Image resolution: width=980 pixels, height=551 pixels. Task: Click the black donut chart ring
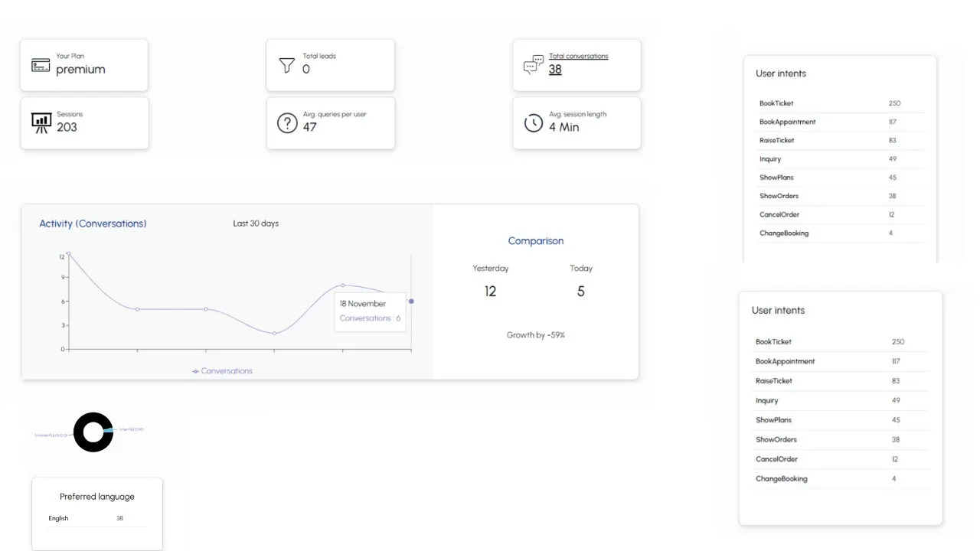point(93,432)
